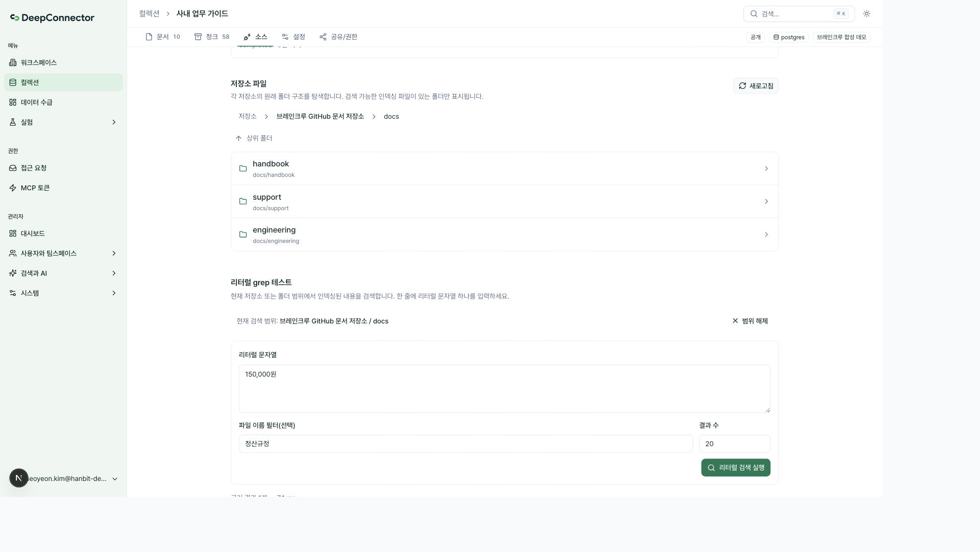Open 대시보드 from admin menu
This screenshot has width=980, height=552.
click(x=63, y=234)
